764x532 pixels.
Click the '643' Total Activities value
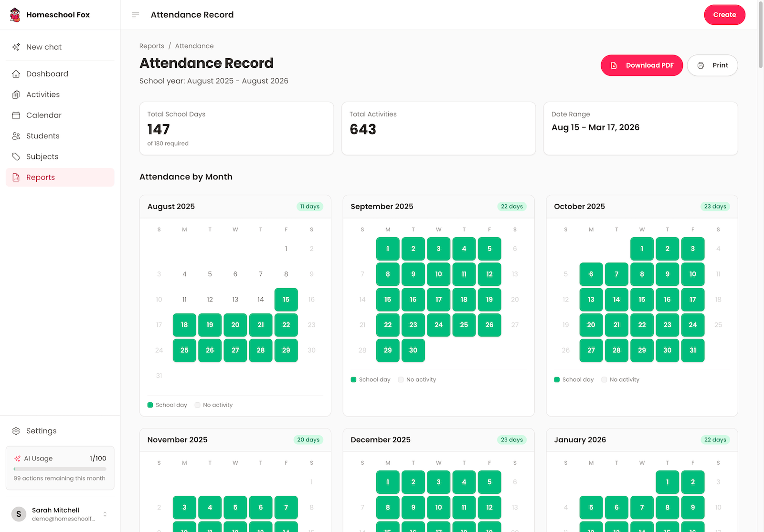363,129
